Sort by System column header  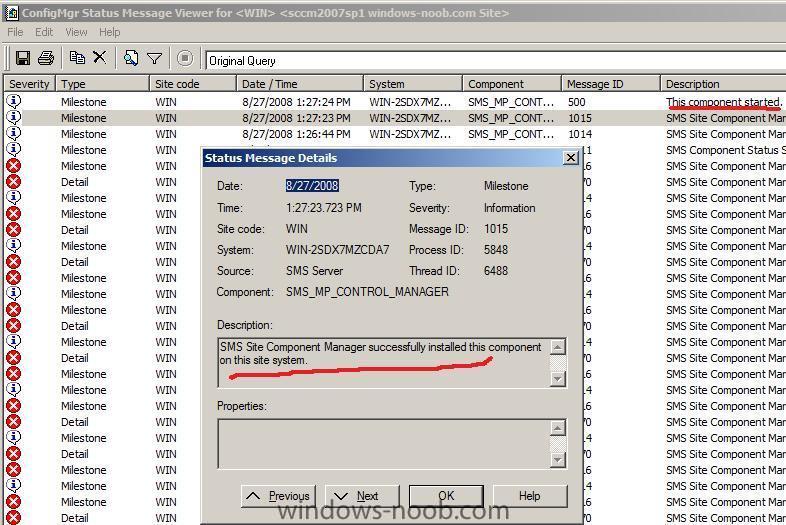tap(413, 84)
